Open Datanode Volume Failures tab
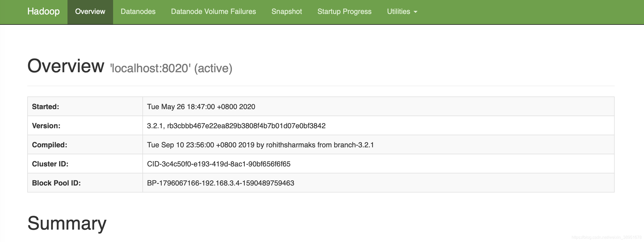Screen dimensions: 644x242 (214, 12)
